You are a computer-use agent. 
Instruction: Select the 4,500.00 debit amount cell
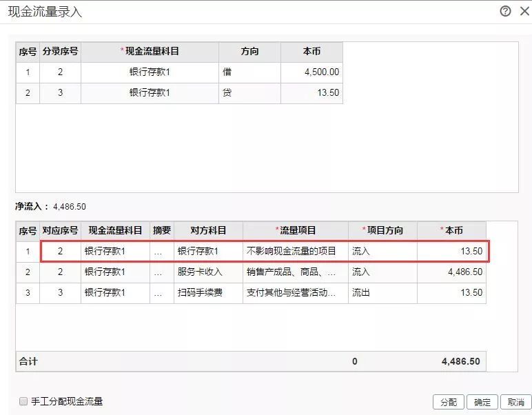click(311, 72)
